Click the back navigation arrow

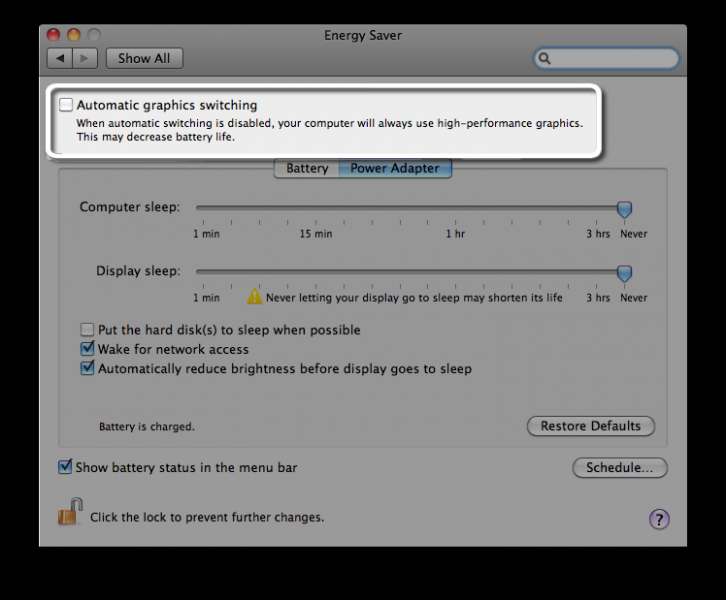point(60,58)
